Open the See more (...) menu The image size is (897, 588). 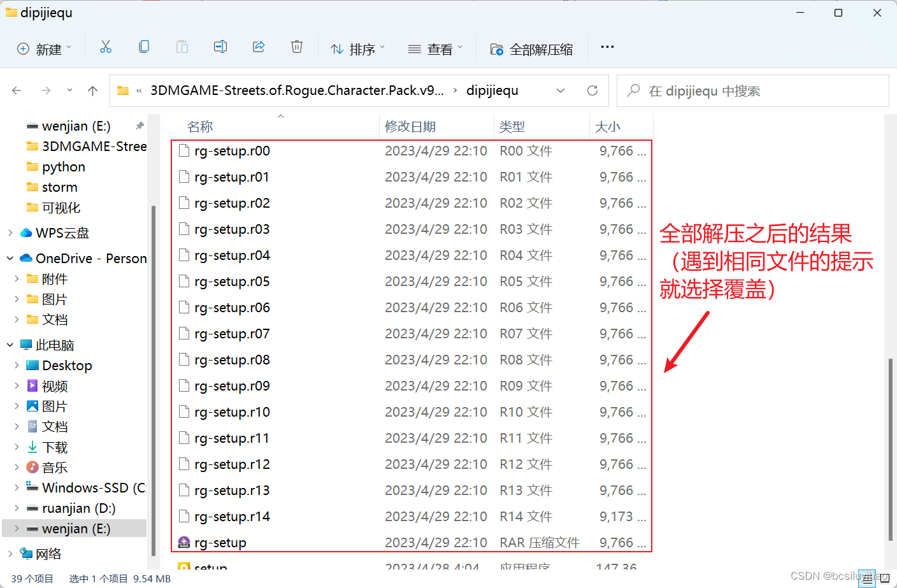[606, 47]
